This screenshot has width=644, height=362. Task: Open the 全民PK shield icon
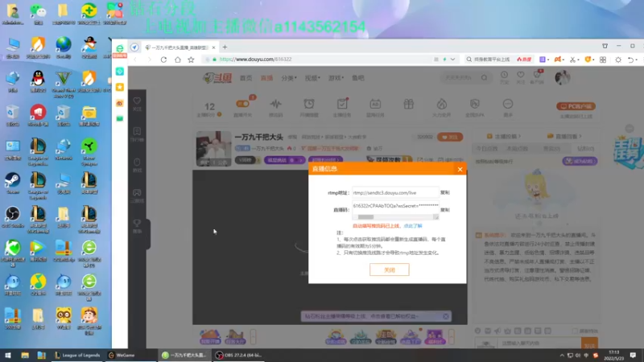coord(474,105)
